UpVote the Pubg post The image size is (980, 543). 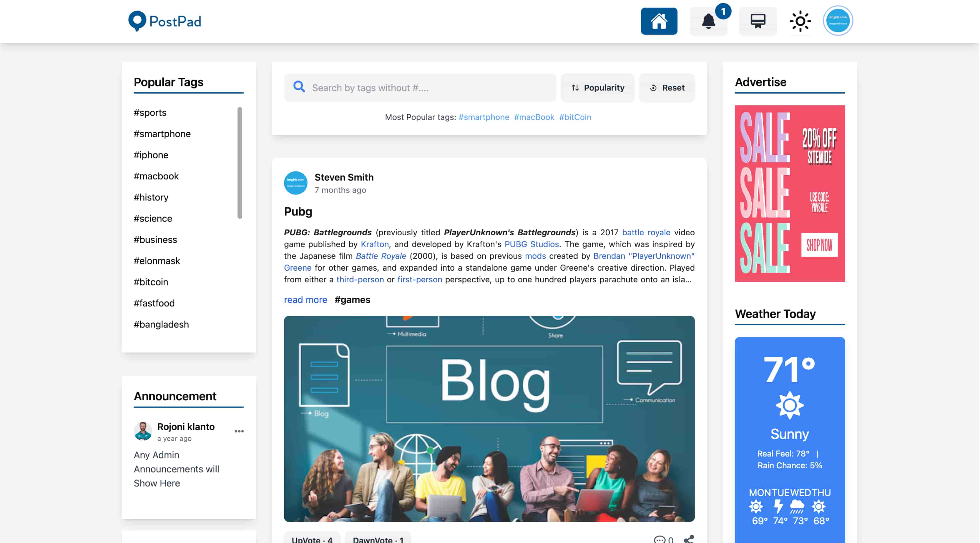pyautogui.click(x=312, y=538)
